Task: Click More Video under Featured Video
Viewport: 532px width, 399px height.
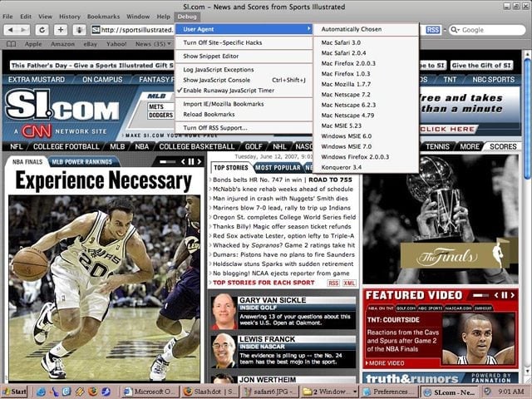Action: 386,363
